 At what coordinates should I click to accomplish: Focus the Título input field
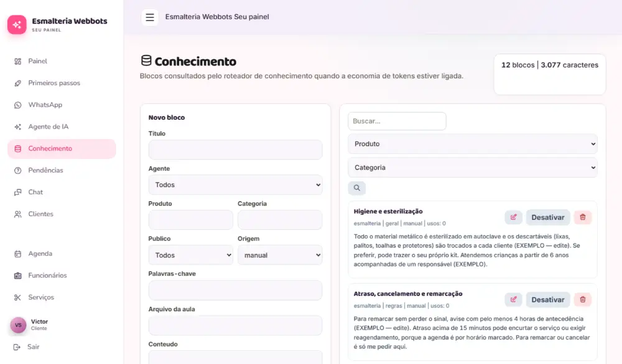click(235, 150)
